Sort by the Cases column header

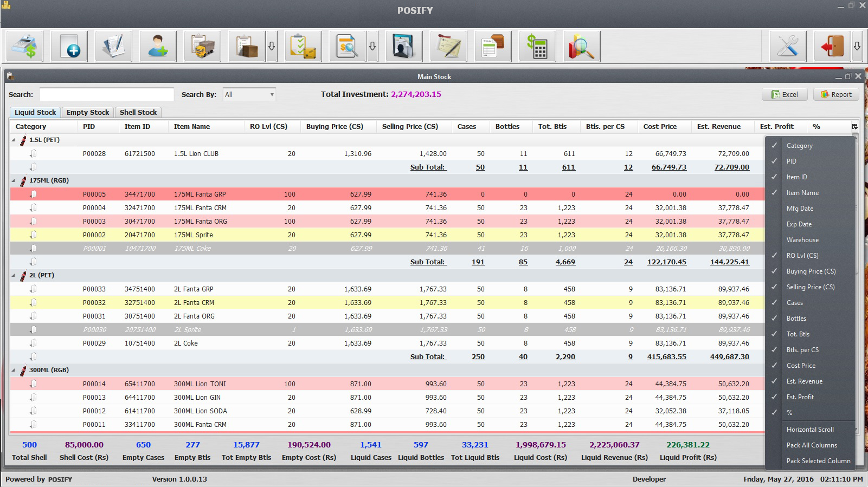click(x=471, y=127)
